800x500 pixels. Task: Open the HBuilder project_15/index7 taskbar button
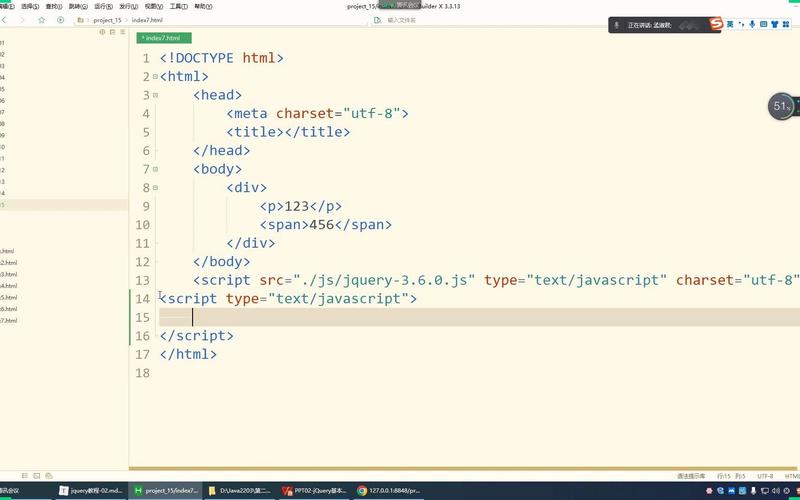(166, 490)
